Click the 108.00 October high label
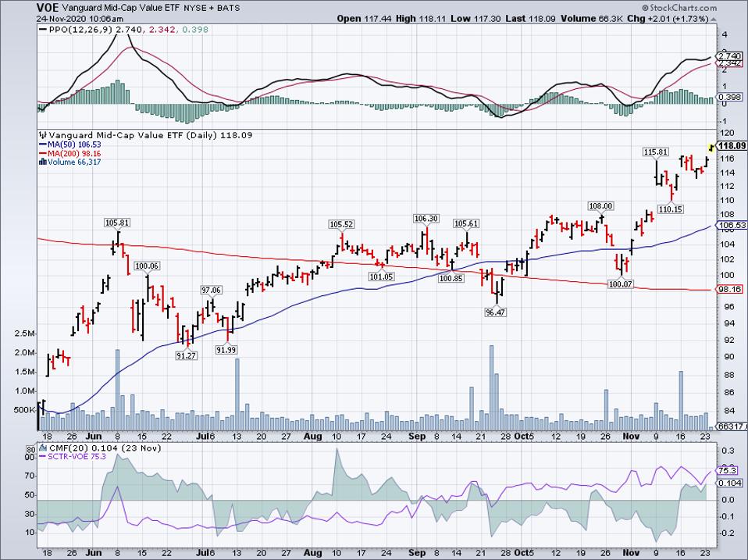This screenshot has height=560, width=748. pos(600,206)
